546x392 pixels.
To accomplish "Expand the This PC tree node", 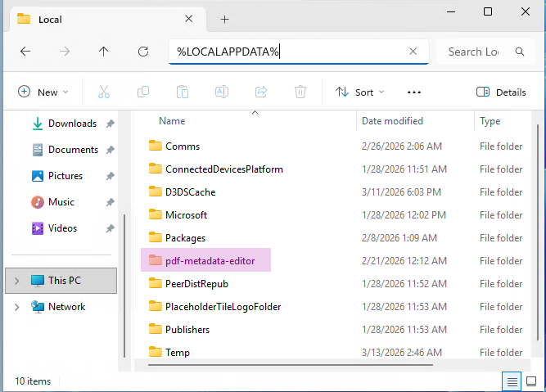I will (x=16, y=281).
